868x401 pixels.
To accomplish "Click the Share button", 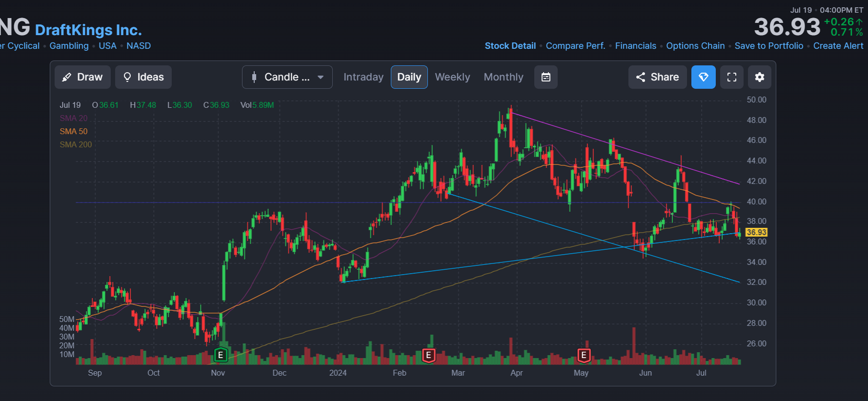I will pos(658,77).
